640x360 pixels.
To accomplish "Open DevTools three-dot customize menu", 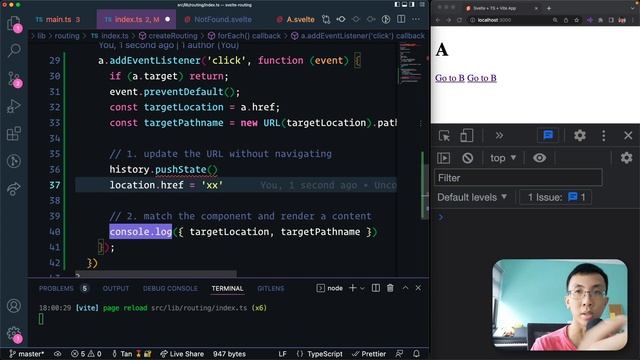I will pos(604,136).
